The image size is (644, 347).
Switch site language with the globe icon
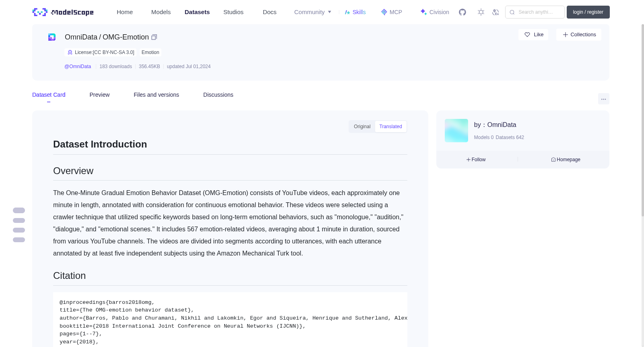pos(495,12)
